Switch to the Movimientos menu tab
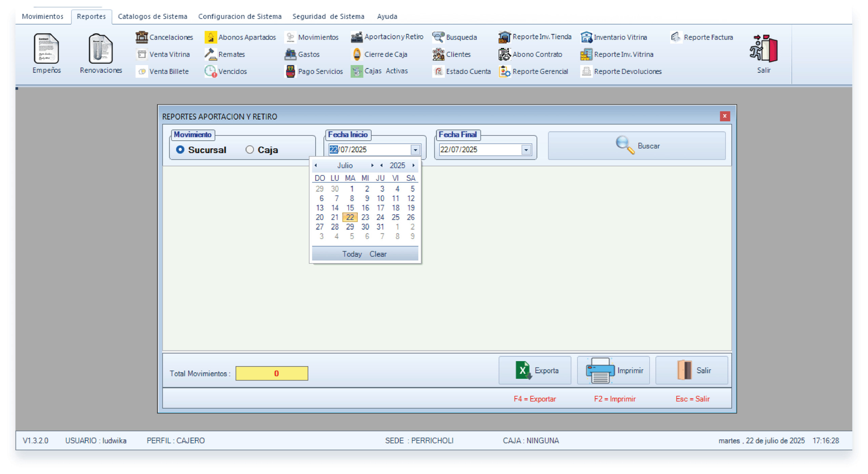The width and height of the screenshot is (868, 474). point(43,16)
